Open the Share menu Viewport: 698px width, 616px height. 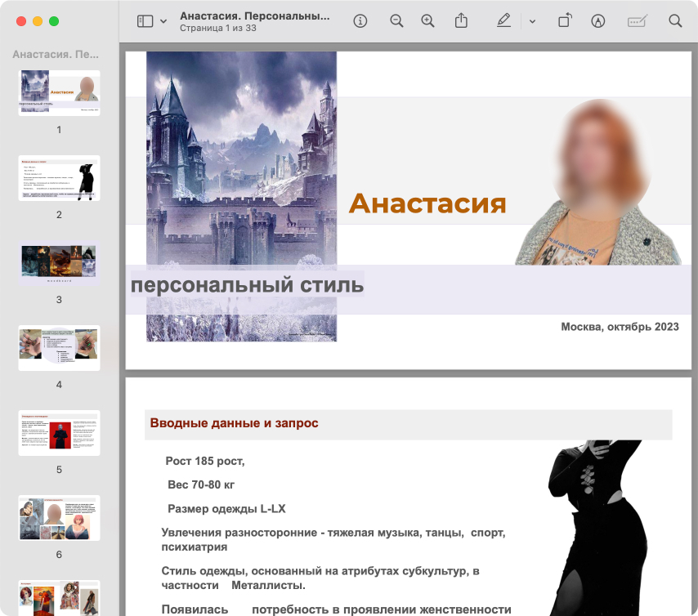click(x=461, y=20)
